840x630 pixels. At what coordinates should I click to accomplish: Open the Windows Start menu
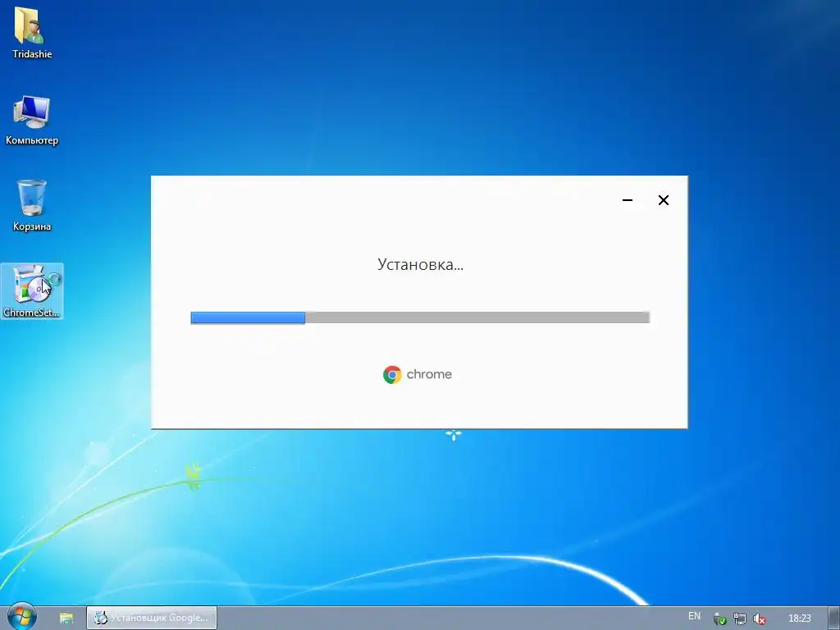(21, 618)
